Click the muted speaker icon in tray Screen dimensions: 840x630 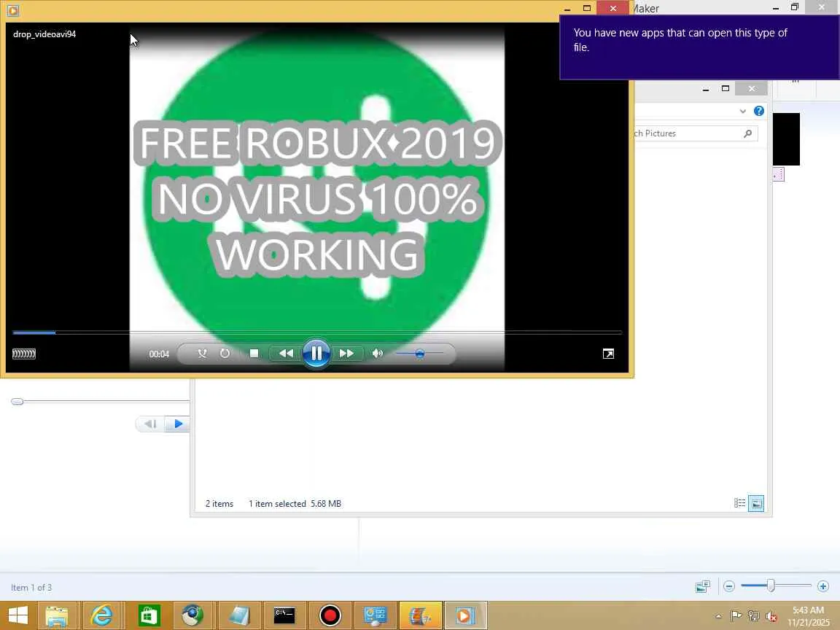click(771, 616)
